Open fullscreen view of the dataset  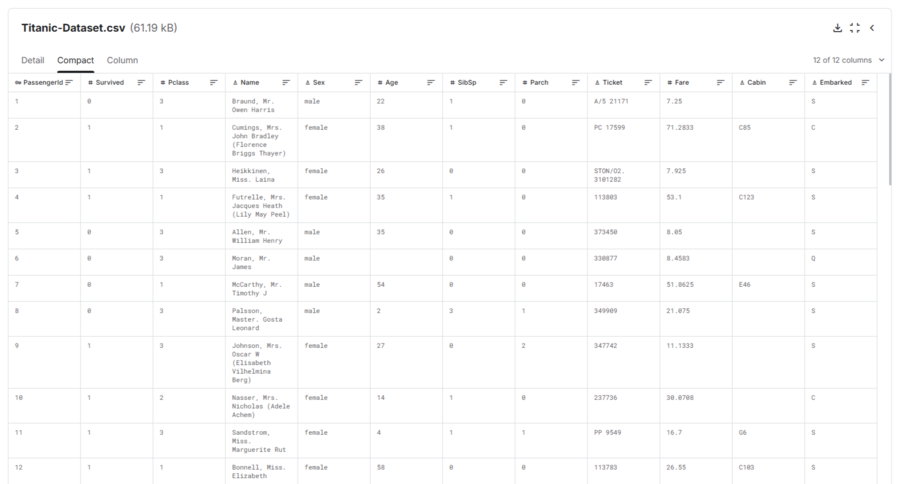pyautogui.click(x=855, y=28)
